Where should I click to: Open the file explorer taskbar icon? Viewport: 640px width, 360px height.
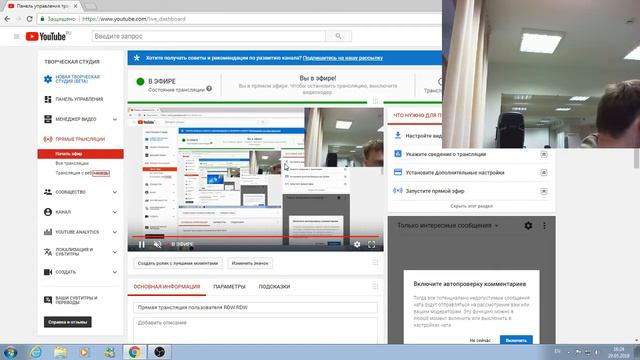pos(60,352)
